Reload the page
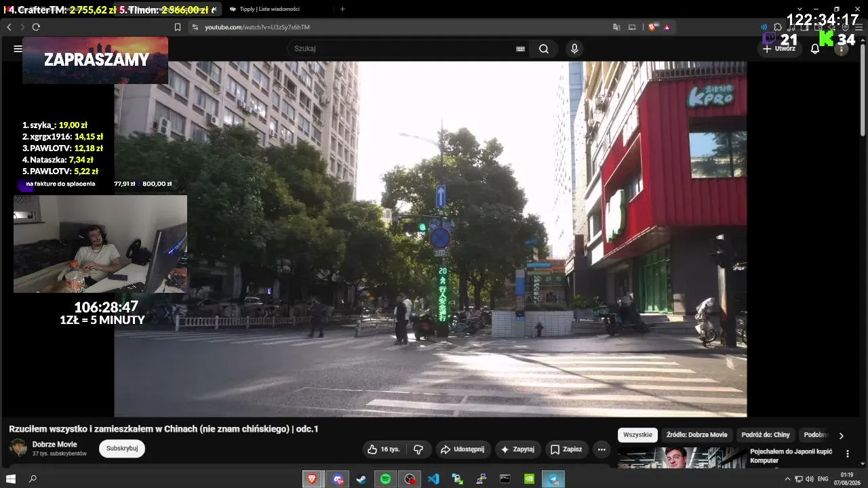The image size is (868, 488). 36,27
